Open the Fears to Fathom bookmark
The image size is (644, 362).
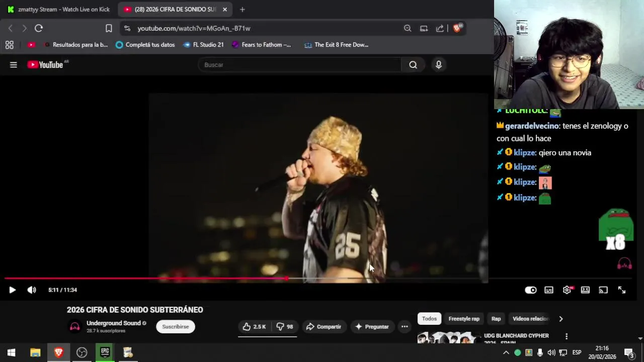[261, 45]
